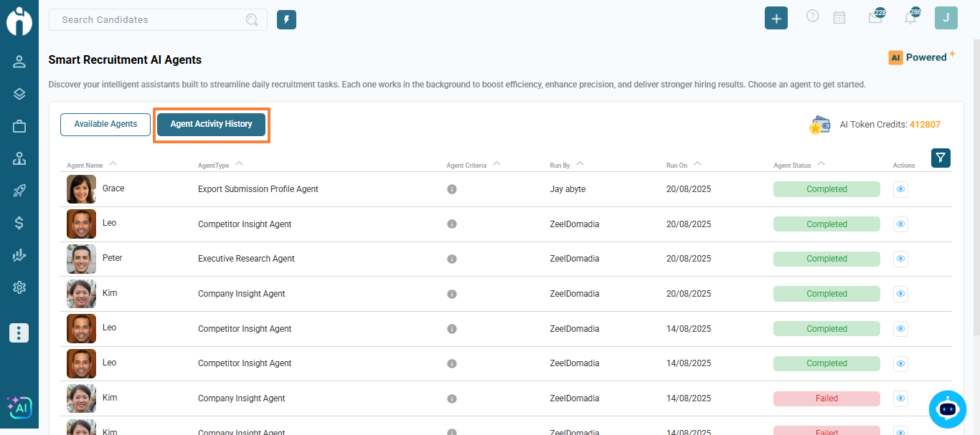
Task: Click the filter funnel icon
Action: tap(941, 158)
